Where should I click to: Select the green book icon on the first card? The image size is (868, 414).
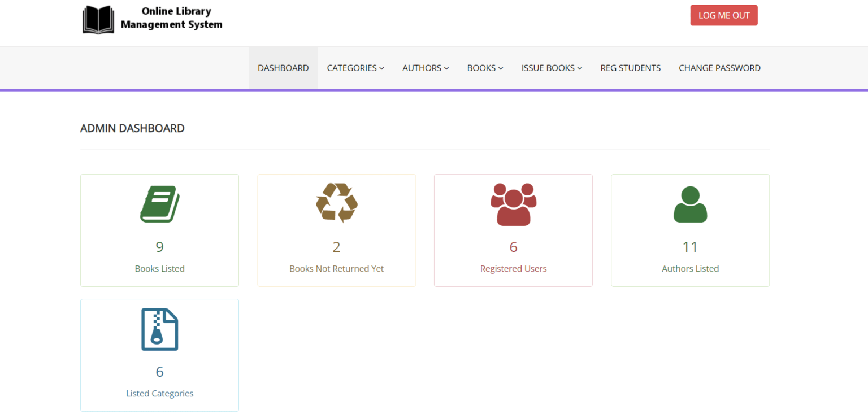pyautogui.click(x=159, y=203)
